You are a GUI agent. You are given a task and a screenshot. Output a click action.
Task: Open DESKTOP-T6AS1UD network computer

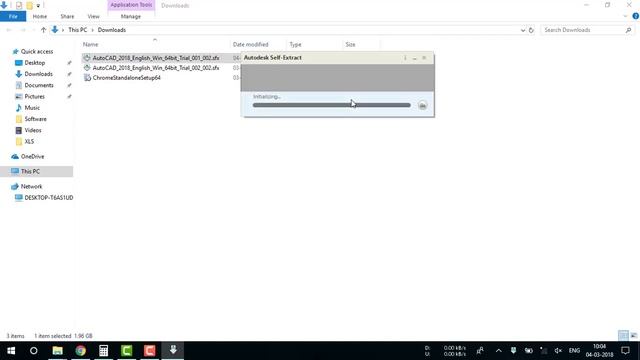coord(49,198)
